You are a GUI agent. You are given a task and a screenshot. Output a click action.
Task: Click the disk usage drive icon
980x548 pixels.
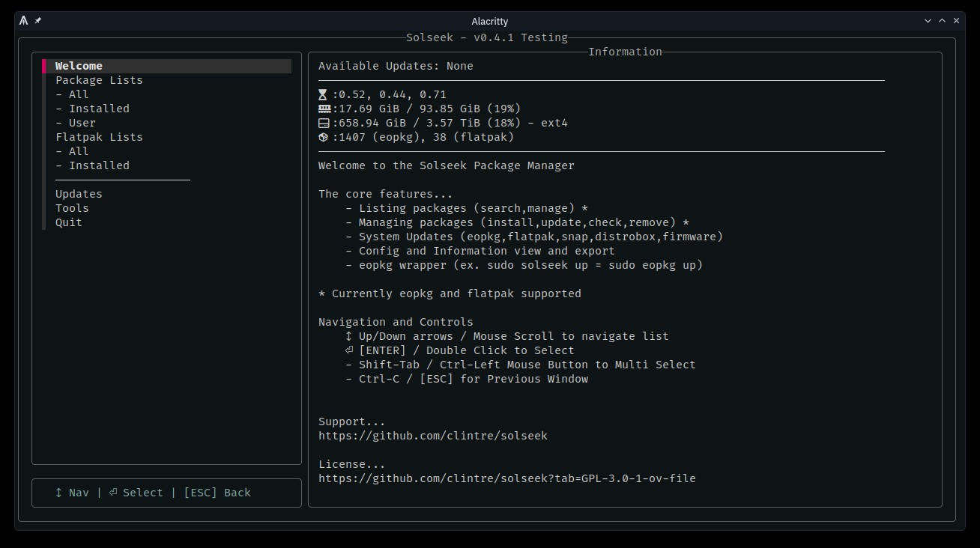click(323, 123)
